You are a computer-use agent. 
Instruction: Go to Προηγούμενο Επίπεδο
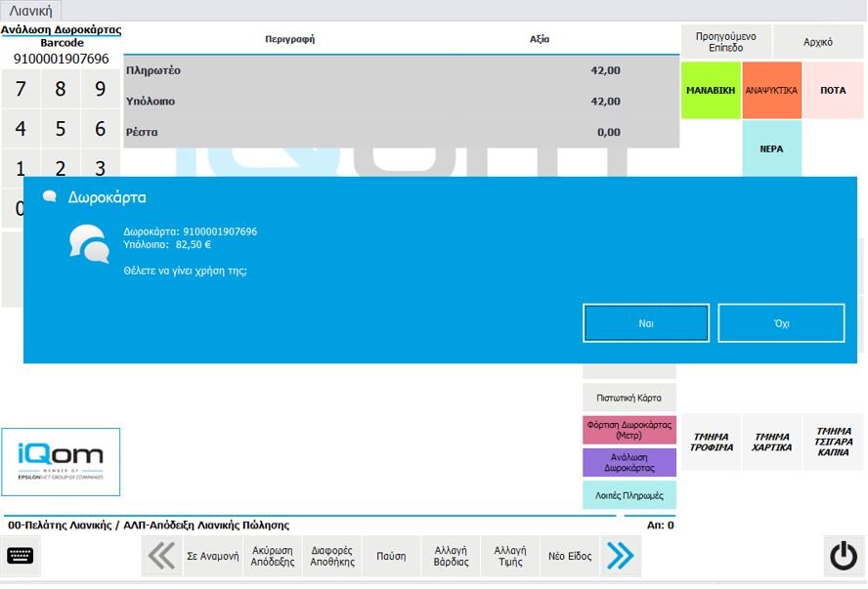coord(726,42)
